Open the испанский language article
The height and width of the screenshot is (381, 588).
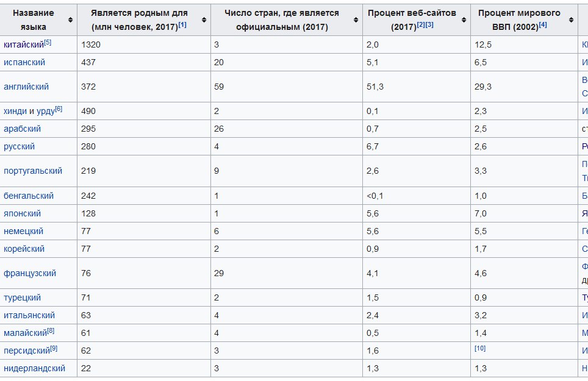[x=24, y=62]
